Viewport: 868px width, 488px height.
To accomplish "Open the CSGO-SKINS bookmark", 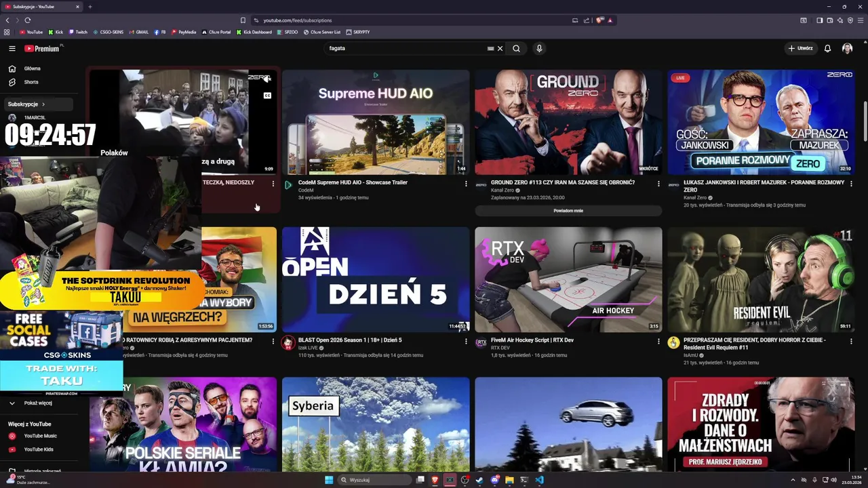I will (x=108, y=32).
